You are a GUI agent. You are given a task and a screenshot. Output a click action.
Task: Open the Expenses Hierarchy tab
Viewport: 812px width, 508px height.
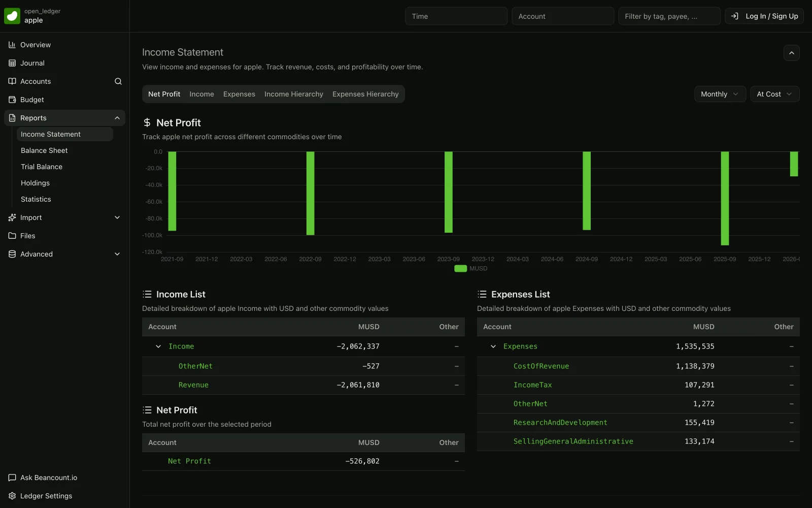tap(365, 94)
